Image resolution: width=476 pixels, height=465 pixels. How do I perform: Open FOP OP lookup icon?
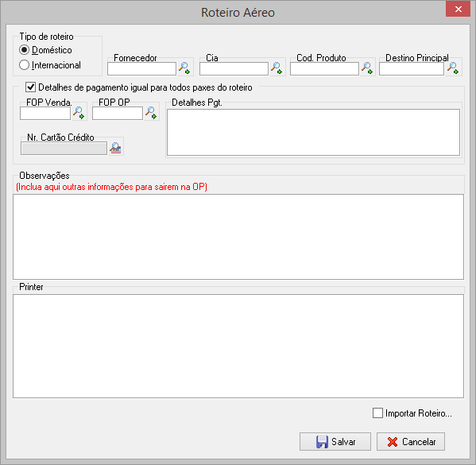(x=151, y=113)
